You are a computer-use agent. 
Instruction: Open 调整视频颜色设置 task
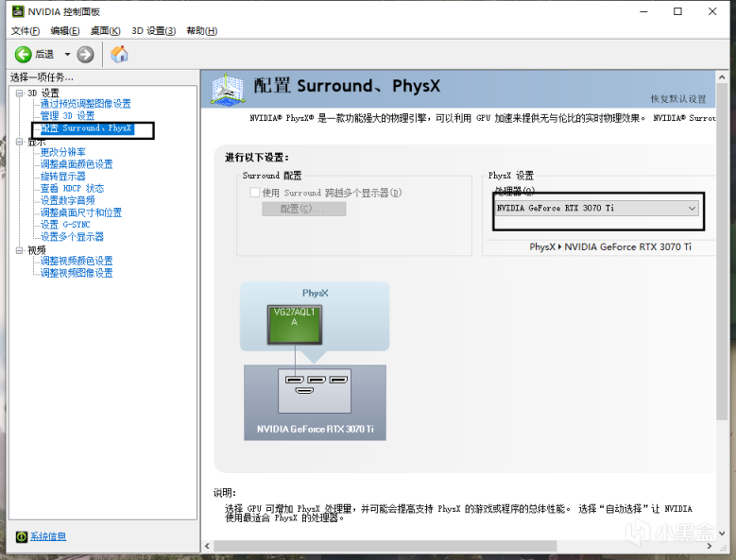(77, 261)
